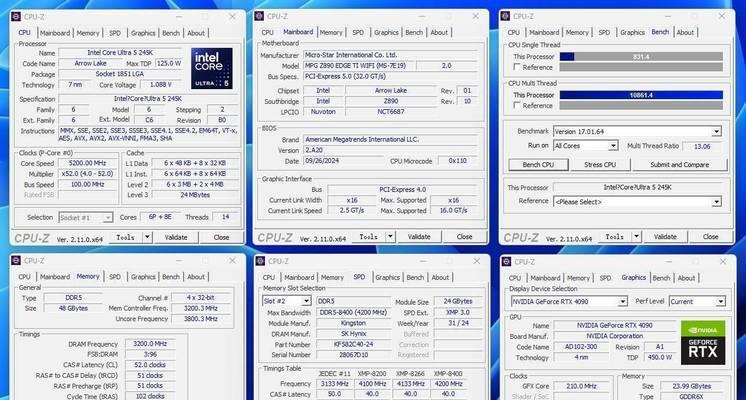The image size is (746, 400).
Task: Enable Reference checkbox under CPU Single Thread
Action: click(x=517, y=67)
